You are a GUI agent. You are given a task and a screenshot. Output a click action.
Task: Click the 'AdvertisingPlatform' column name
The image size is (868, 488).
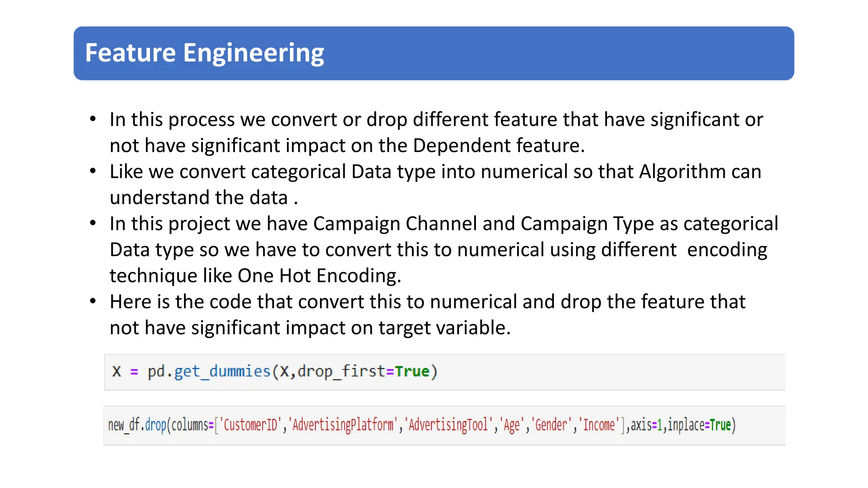[342, 424]
